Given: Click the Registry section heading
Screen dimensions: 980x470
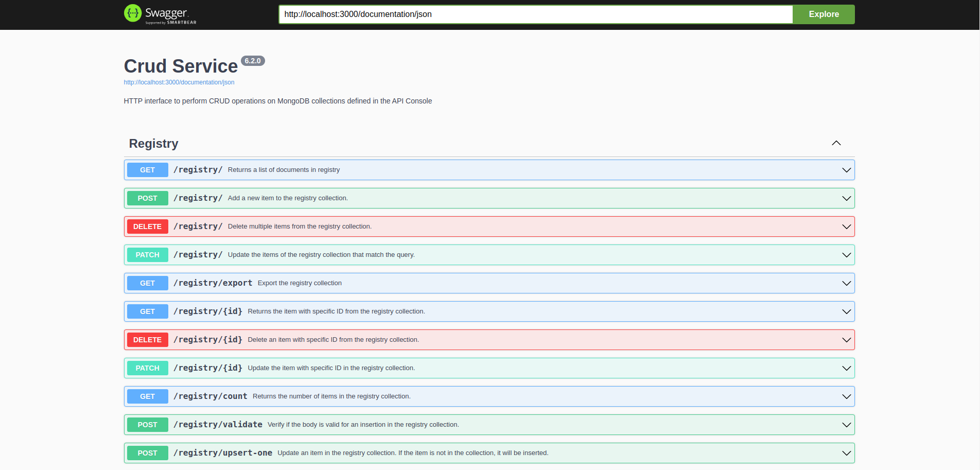Looking at the screenshot, I should click(x=153, y=144).
